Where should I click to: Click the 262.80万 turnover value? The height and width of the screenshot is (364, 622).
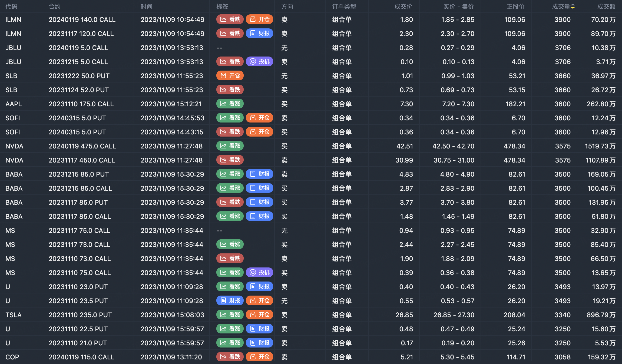pos(601,104)
